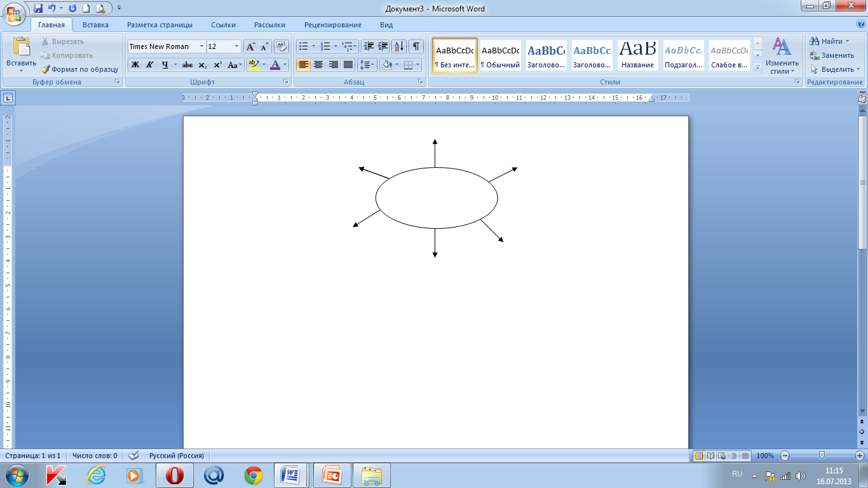
Task: Open the change case (Aa) menu
Action: 235,65
